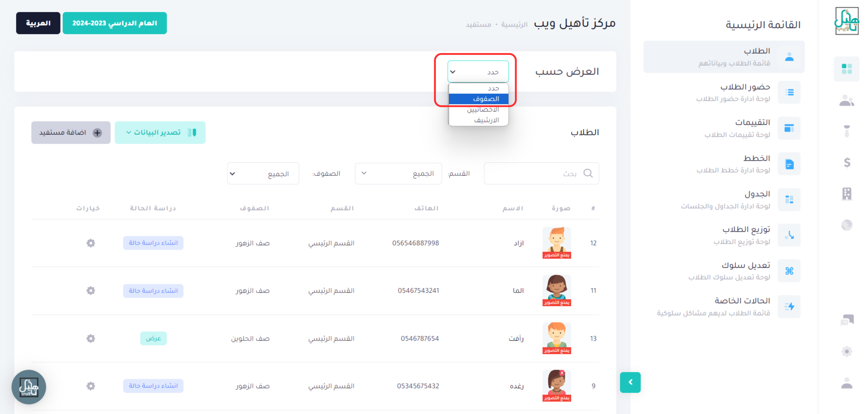
Task: Click the Taheel Web logo at top right
Action: [846, 21]
